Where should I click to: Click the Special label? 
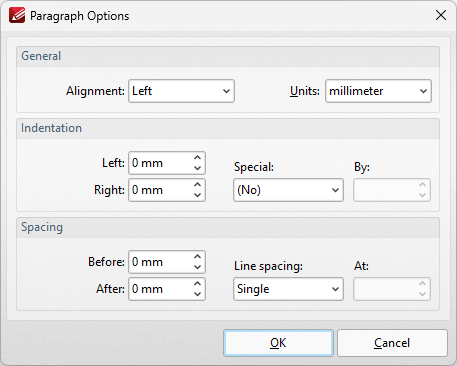(254, 167)
